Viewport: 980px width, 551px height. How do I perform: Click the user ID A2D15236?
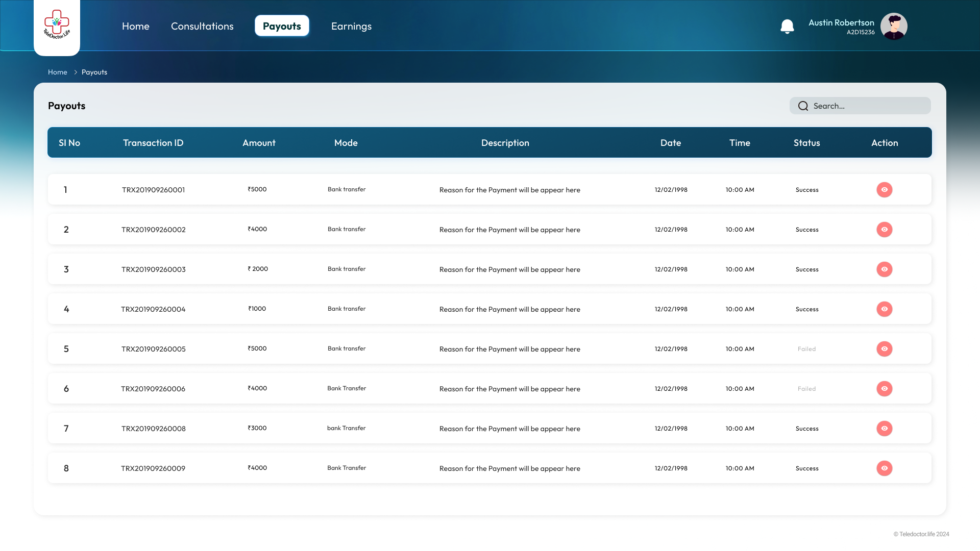[861, 32]
